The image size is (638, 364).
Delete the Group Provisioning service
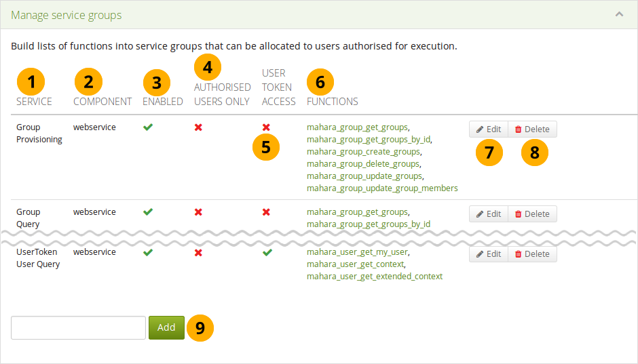point(532,129)
